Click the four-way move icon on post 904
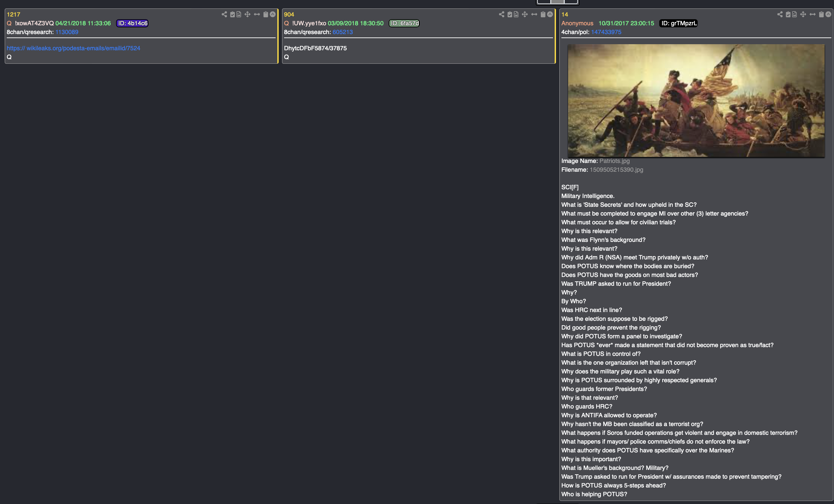The height and width of the screenshot is (504, 834). (525, 14)
